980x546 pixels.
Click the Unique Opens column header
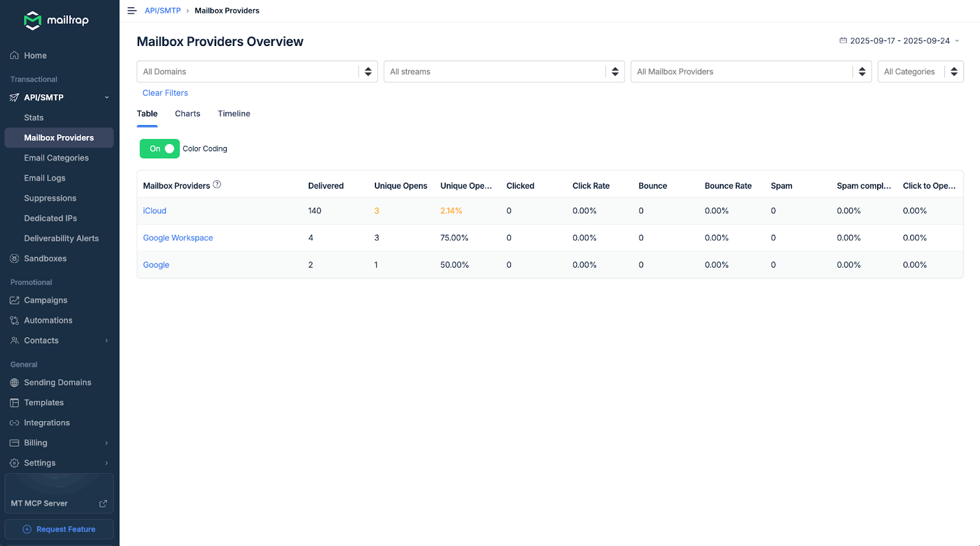click(x=401, y=186)
